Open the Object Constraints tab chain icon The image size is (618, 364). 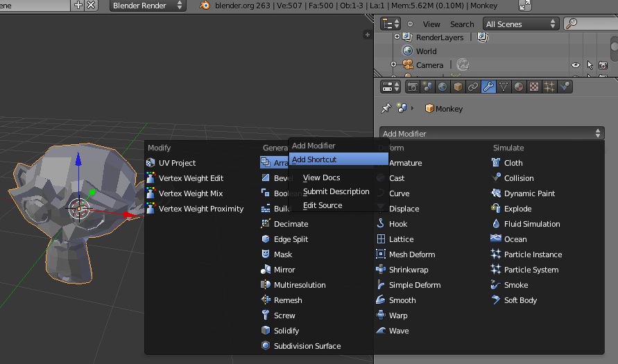473,87
